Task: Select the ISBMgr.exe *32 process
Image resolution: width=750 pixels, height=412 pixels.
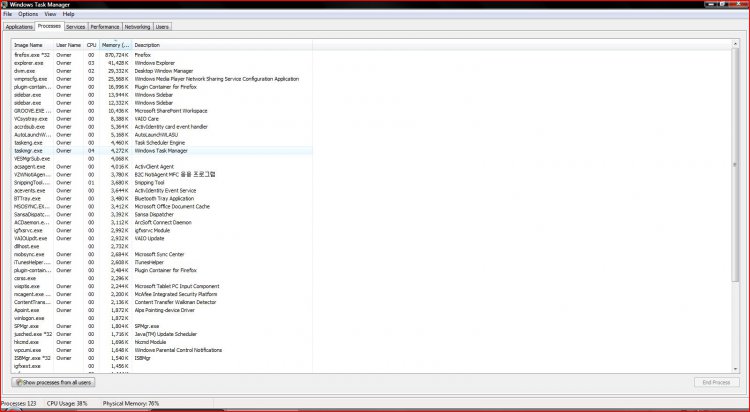Action: point(162,358)
